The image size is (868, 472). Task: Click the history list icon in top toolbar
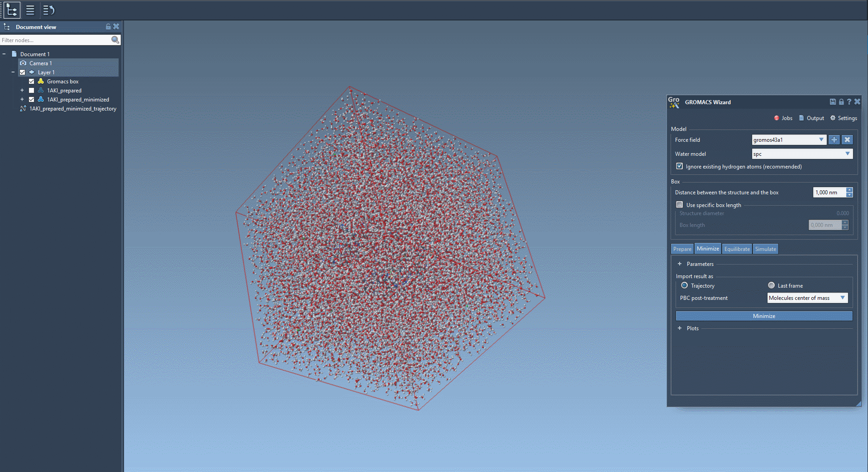[x=48, y=10]
